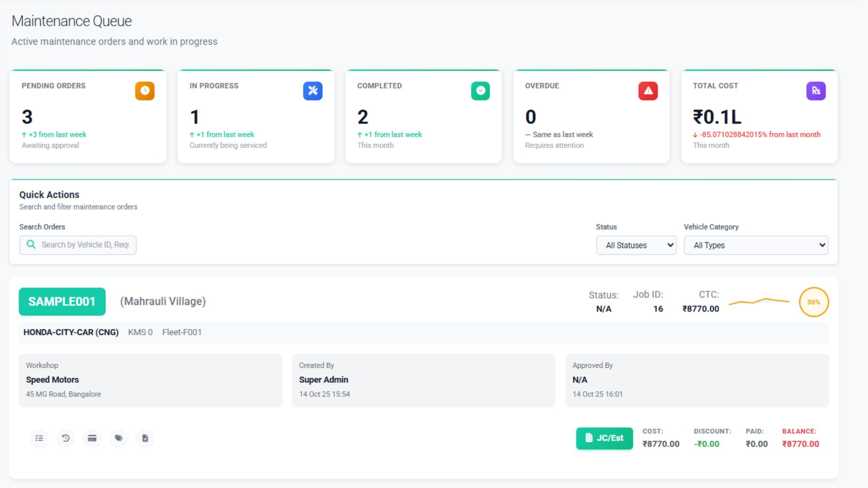Click the '+3 from last week' text
This screenshot has width=868, height=488.
[x=57, y=135]
